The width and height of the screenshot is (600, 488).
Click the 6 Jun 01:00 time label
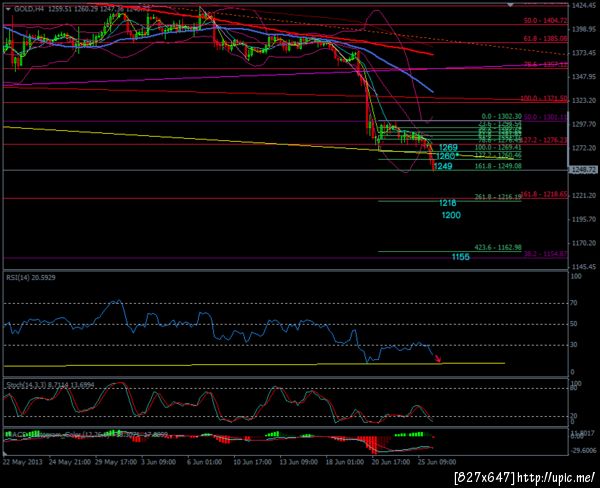205,462
